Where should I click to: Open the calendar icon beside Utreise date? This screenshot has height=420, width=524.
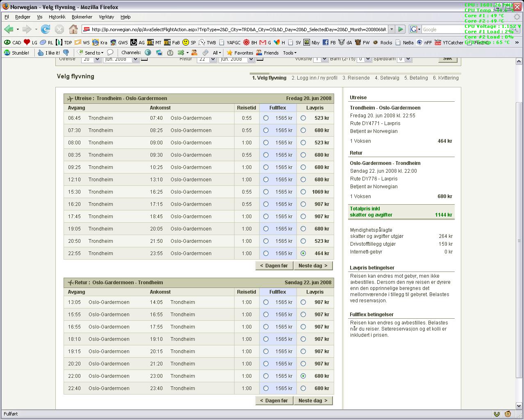pos(144,59)
